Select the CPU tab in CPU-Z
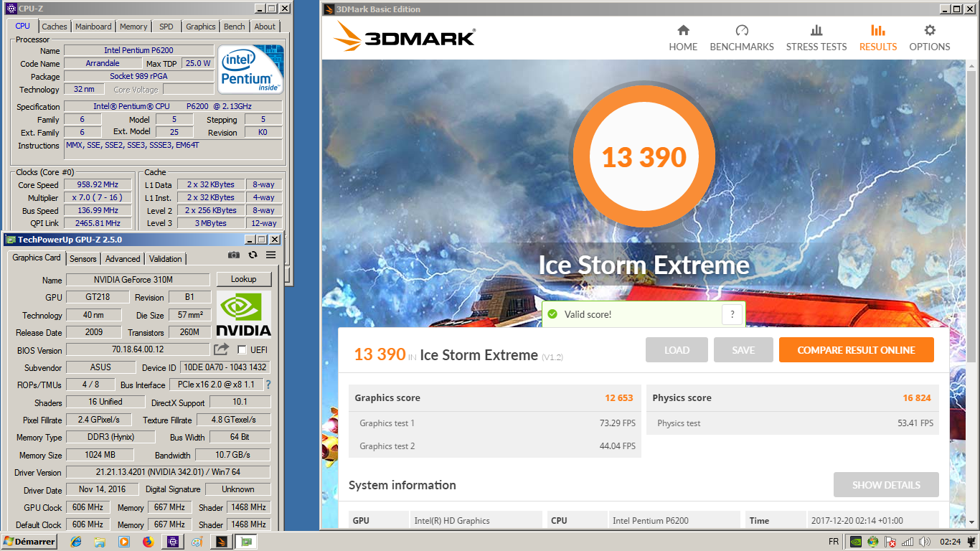Viewport: 980px width, 551px height. (x=23, y=26)
